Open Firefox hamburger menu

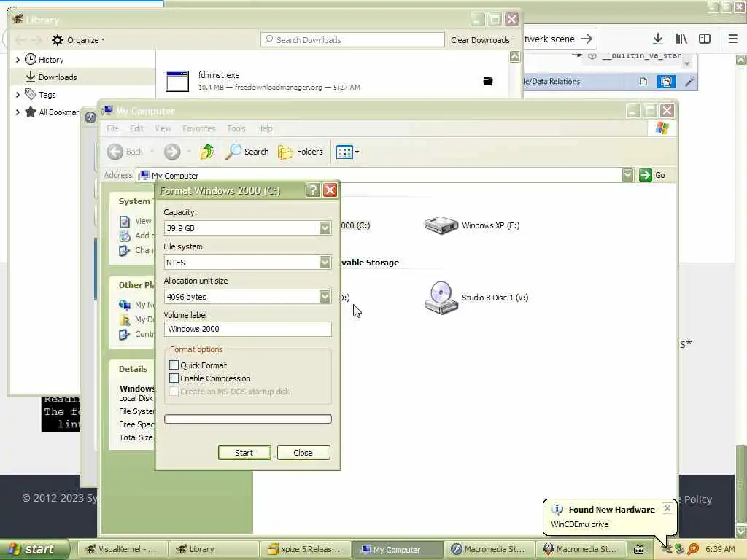point(733,39)
